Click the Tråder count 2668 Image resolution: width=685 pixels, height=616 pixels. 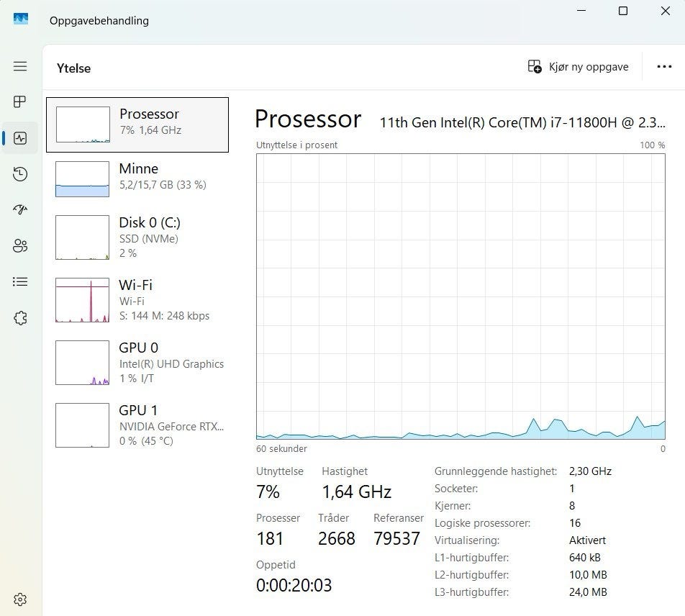point(337,539)
